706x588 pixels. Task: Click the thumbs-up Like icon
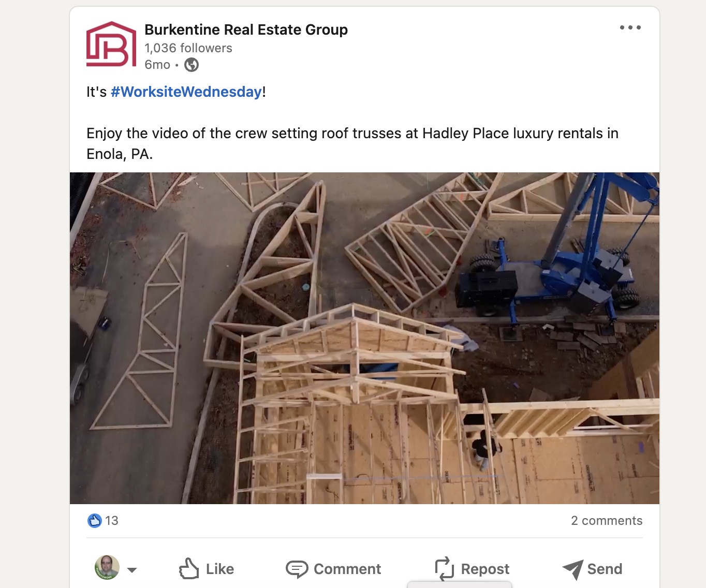(189, 568)
